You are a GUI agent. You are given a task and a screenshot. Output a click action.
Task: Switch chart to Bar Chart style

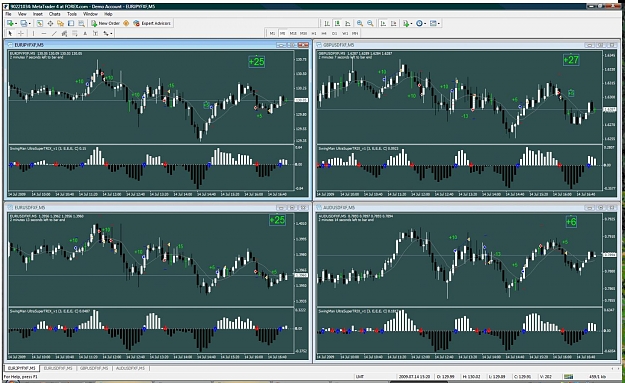point(327,23)
